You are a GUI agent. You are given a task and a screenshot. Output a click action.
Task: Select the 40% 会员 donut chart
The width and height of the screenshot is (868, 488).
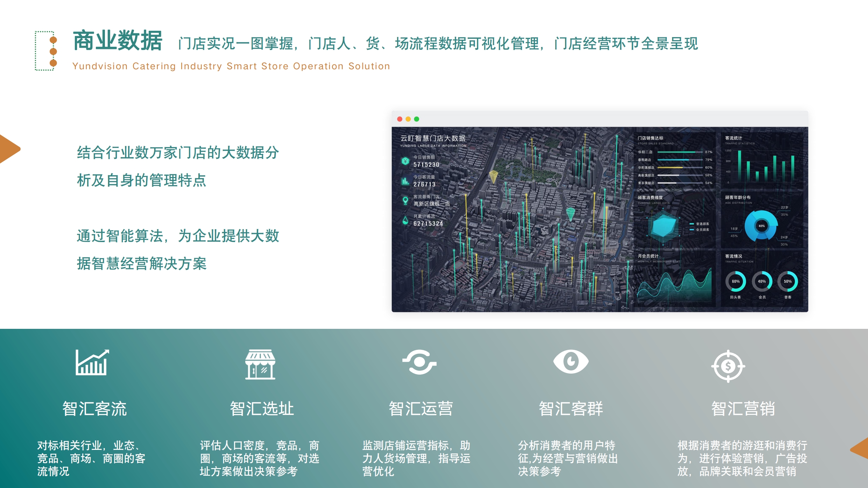pos(762,281)
